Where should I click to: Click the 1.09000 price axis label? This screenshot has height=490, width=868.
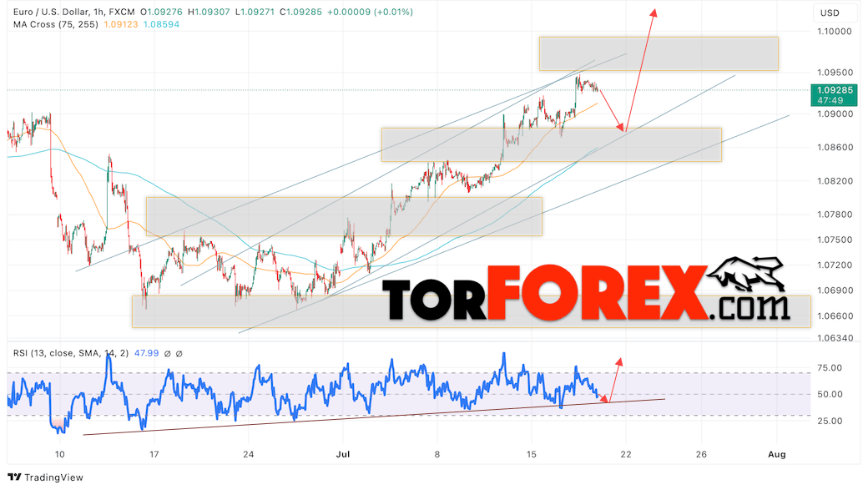click(x=835, y=114)
